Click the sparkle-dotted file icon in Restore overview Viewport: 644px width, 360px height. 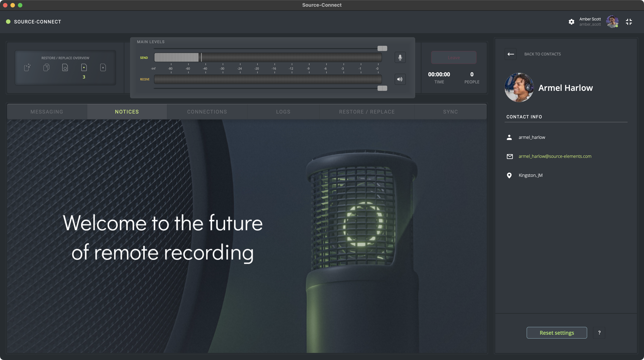click(x=27, y=67)
